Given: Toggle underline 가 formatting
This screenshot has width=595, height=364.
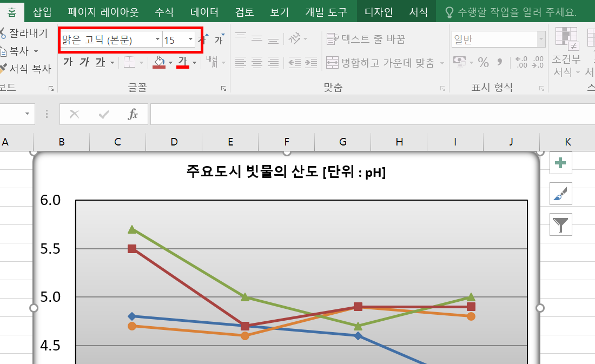Looking at the screenshot, I should (100, 62).
